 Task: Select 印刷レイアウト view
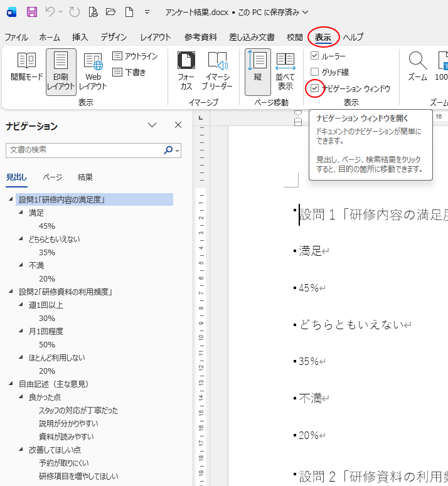61,72
